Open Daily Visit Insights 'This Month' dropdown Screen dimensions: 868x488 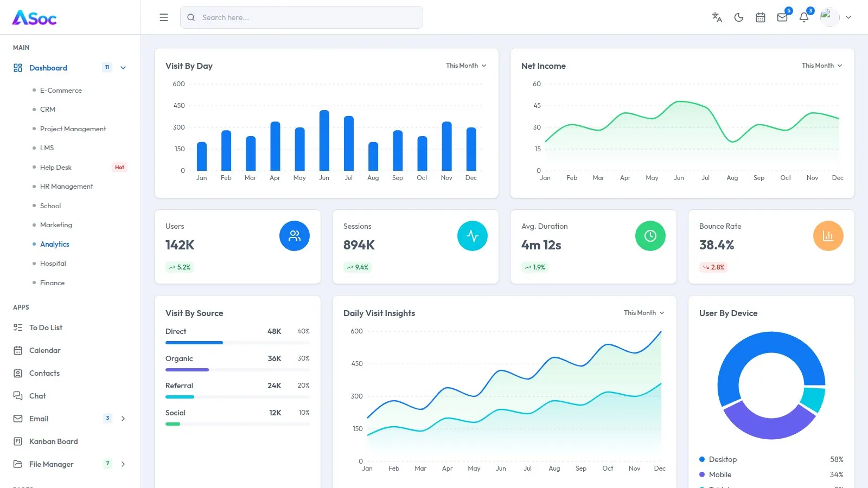pyautogui.click(x=644, y=313)
